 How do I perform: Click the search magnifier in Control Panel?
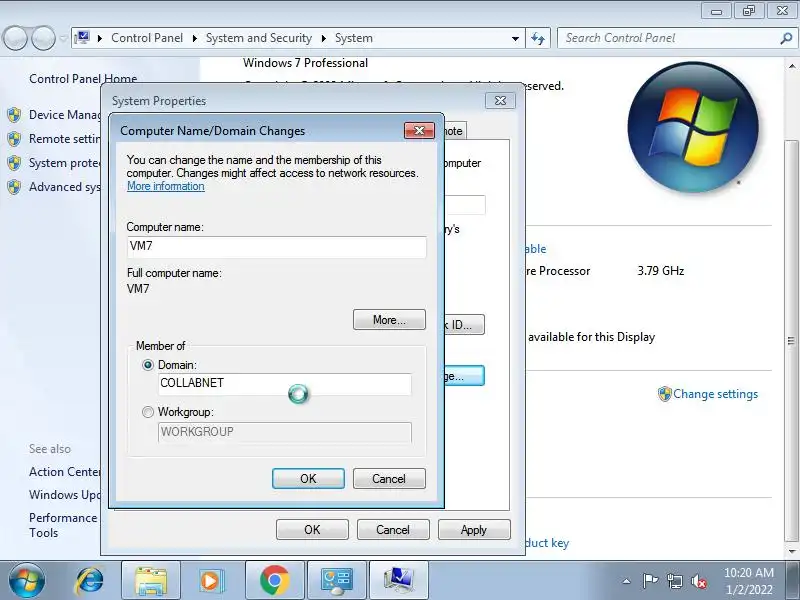point(786,38)
